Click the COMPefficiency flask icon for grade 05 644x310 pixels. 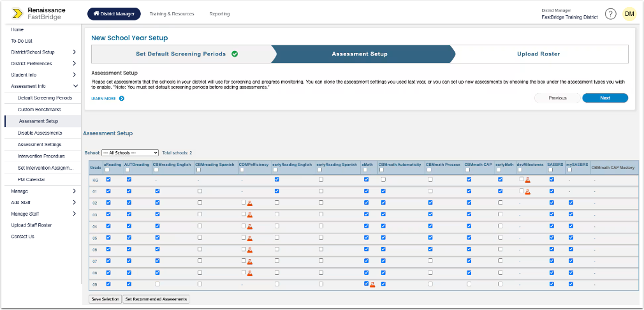[x=250, y=238]
